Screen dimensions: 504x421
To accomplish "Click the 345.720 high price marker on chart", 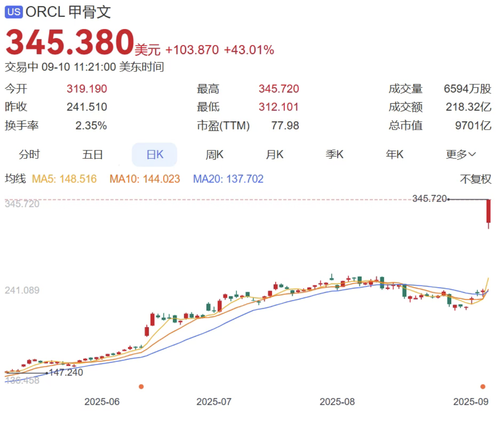I will tap(429, 199).
